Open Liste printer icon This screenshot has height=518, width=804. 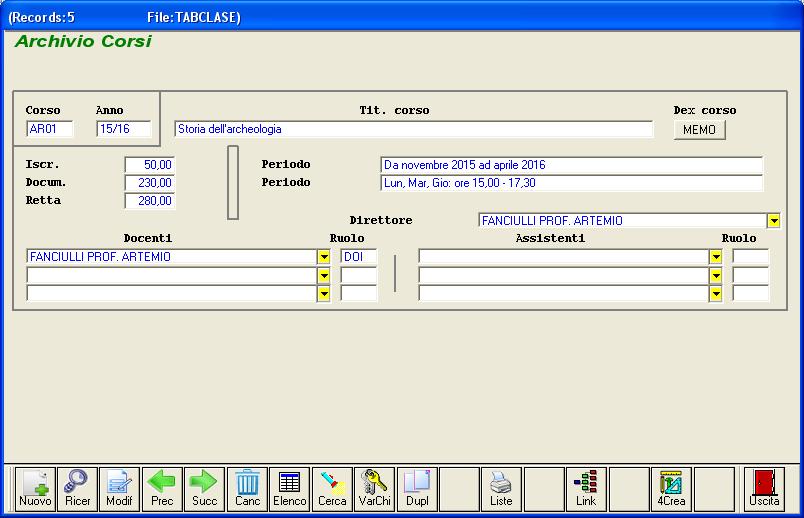(501, 489)
